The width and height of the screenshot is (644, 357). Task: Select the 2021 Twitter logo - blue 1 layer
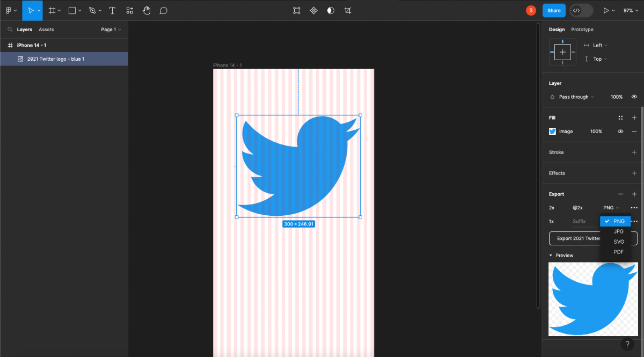64,59
